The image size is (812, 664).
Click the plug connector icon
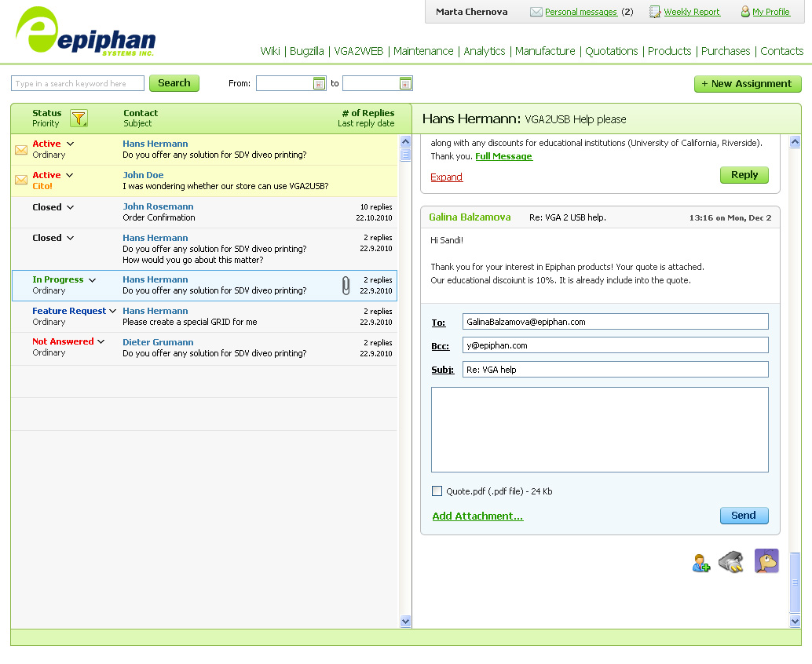tap(731, 561)
